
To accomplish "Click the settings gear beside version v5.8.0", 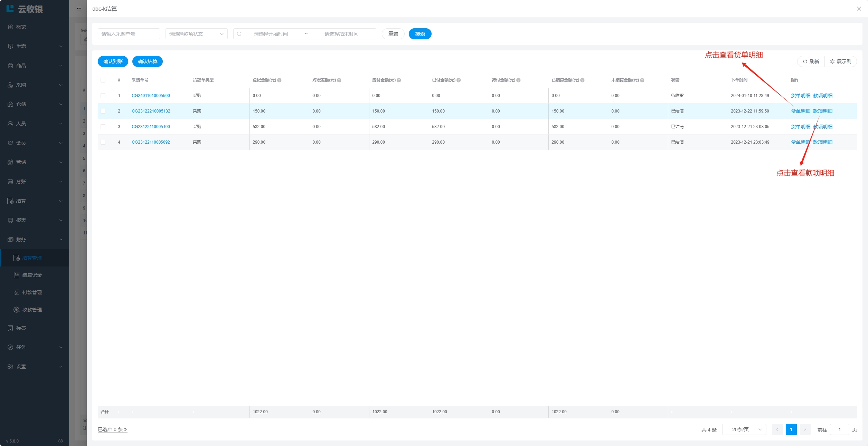I will coord(60,441).
